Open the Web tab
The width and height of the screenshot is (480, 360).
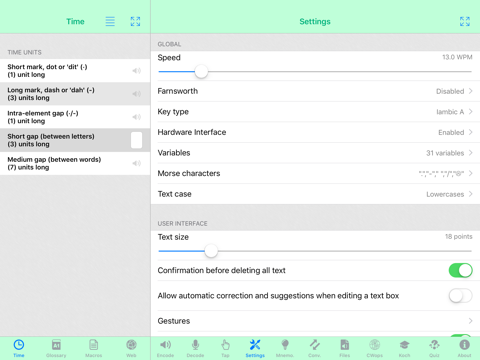(131, 348)
